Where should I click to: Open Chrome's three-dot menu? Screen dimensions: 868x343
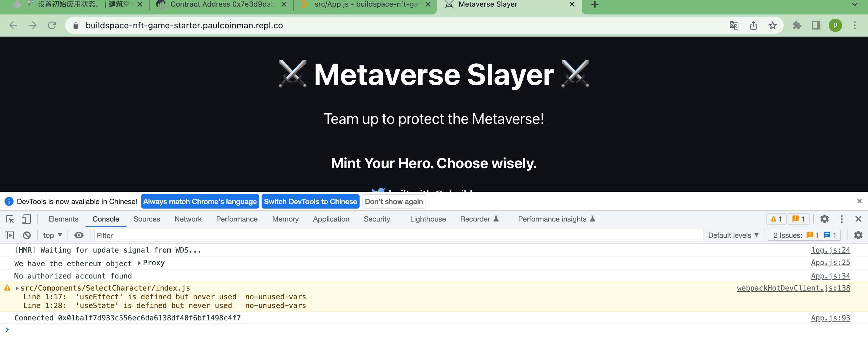855,25
